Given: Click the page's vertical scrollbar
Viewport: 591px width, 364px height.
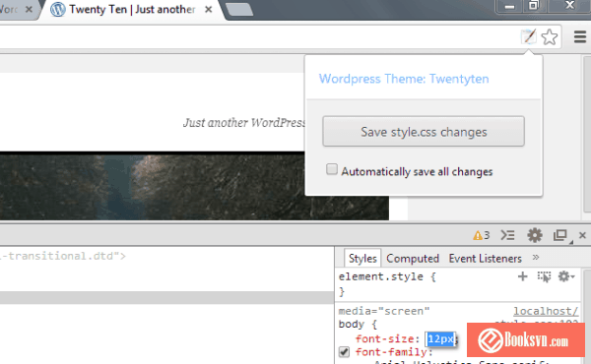Looking at the screenshot, I should (x=587, y=136).
